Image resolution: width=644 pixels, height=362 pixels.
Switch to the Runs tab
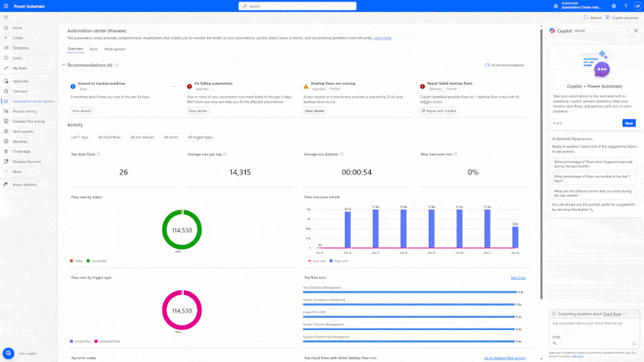[x=93, y=48]
